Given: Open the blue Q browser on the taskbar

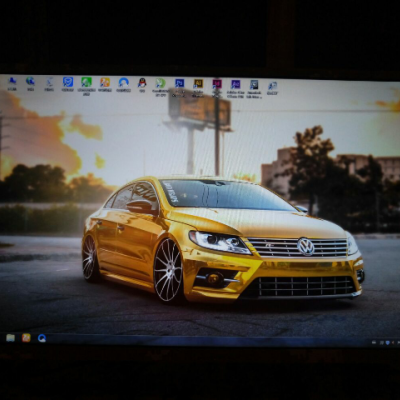Looking at the screenshot, I should 42,338.
